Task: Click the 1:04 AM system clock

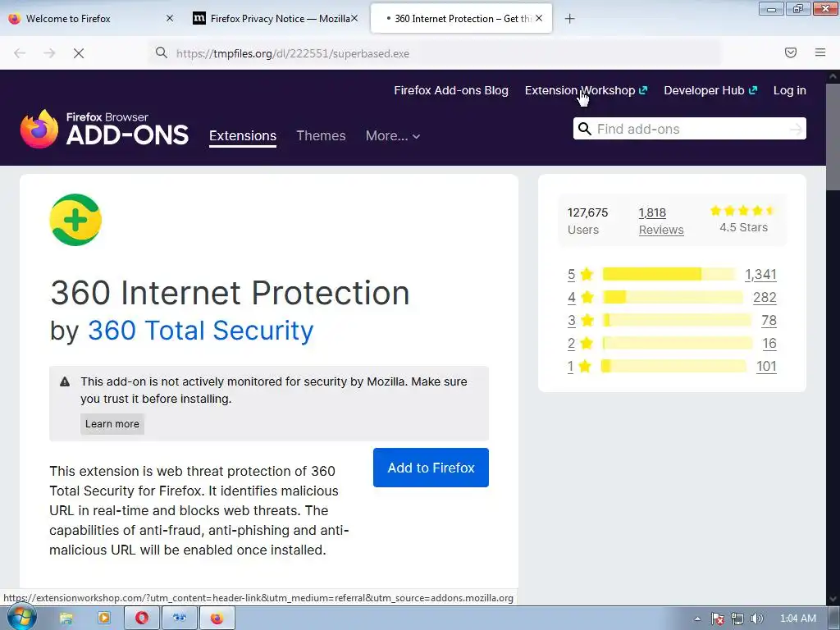Action: pyautogui.click(x=797, y=619)
